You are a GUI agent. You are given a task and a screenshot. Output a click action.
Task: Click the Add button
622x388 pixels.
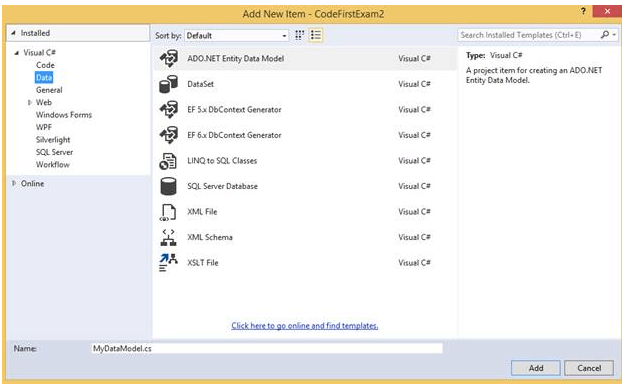536,368
